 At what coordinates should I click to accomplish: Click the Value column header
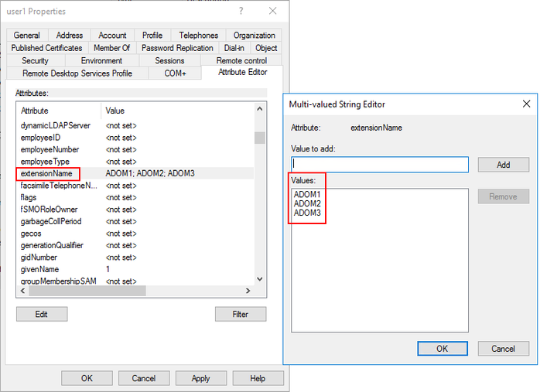click(x=177, y=111)
